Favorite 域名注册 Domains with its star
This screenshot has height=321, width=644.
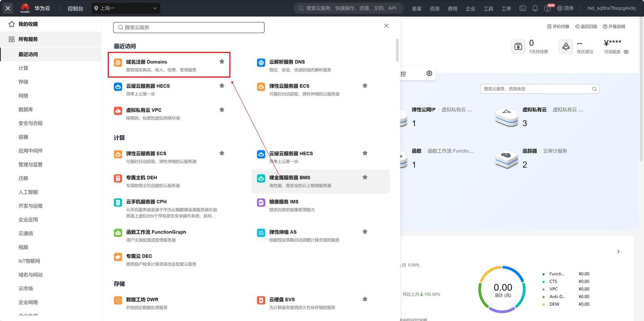[x=222, y=61]
